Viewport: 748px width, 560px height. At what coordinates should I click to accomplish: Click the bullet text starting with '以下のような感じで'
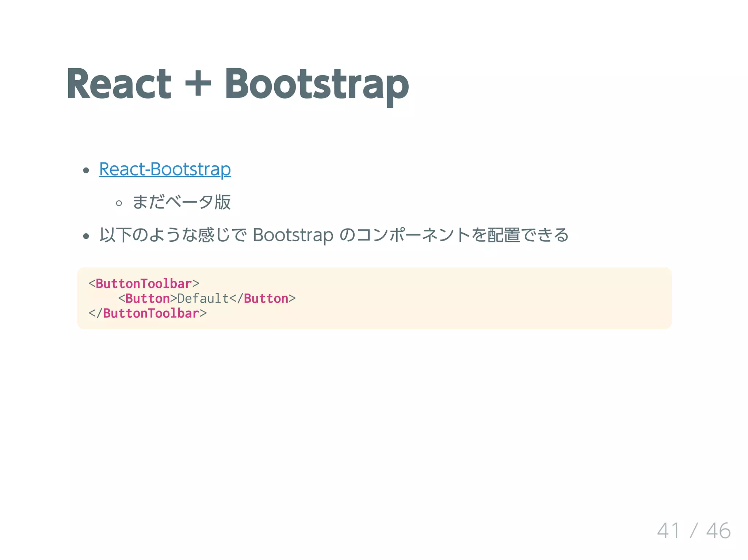(x=334, y=235)
